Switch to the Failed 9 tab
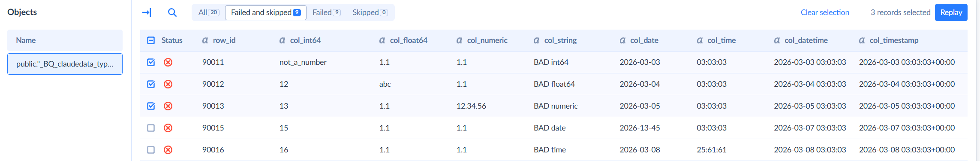This screenshot has height=161, width=980. click(x=326, y=12)
